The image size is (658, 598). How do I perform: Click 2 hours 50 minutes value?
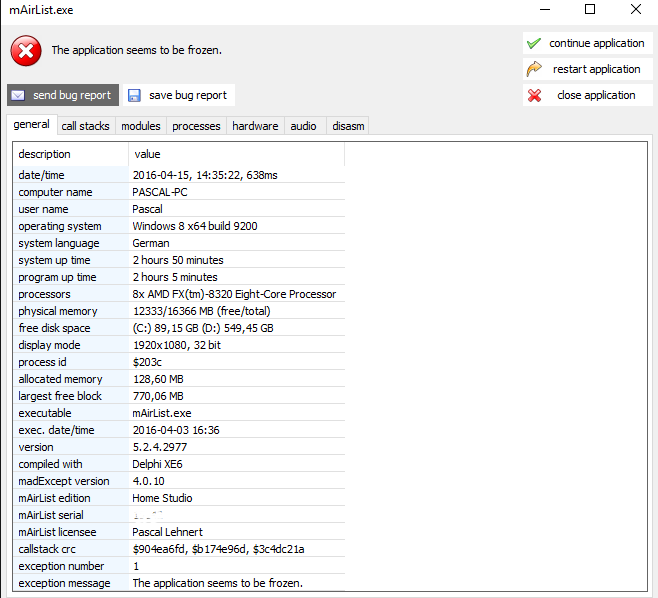(178, 260)
